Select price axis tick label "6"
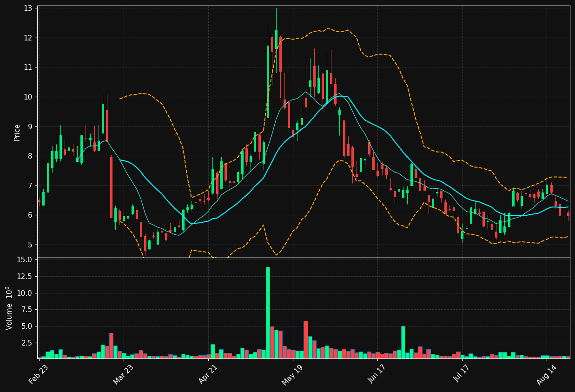 (x=30, y=215)
